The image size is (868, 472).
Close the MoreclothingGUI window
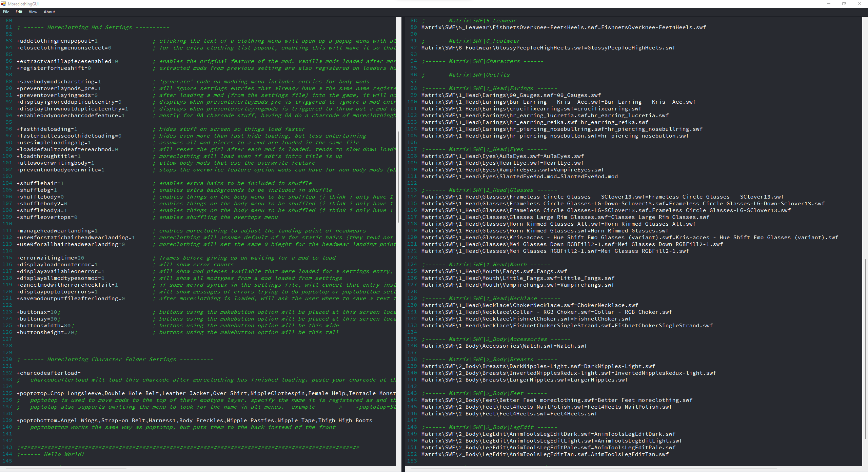click(x=859, y=4)
